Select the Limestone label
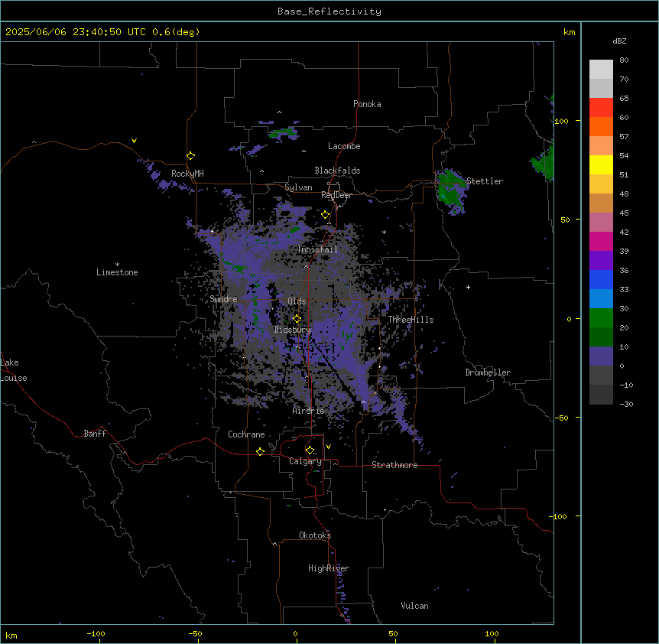The height and width of the screenshot is (644, 659). pyautogui.click(x=117, y=272)
